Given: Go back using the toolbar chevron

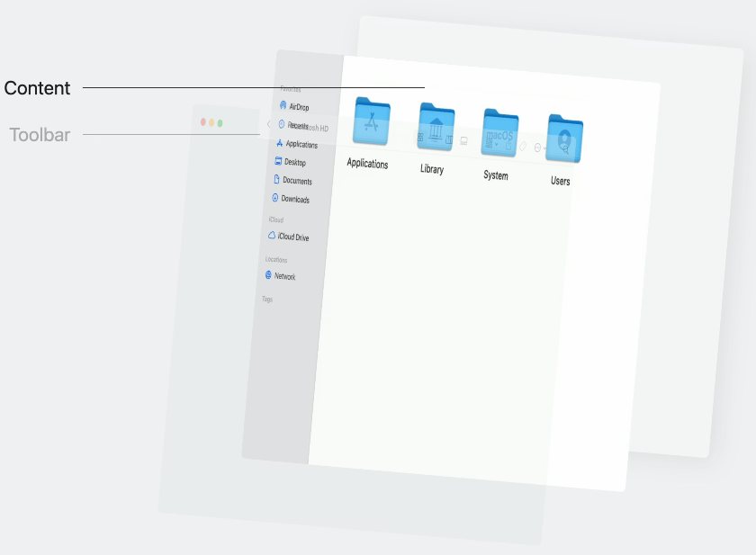Looking at the screenshot, I should point(268,124).
